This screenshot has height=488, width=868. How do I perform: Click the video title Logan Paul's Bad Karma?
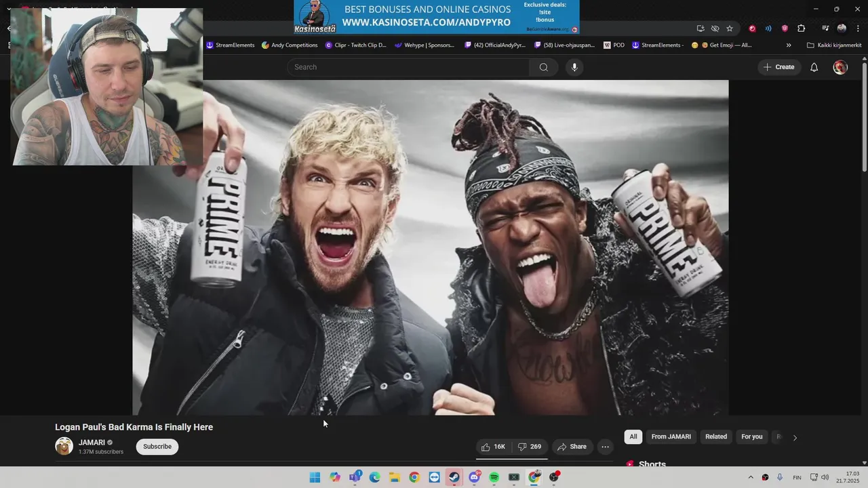(x=134, y=427)
